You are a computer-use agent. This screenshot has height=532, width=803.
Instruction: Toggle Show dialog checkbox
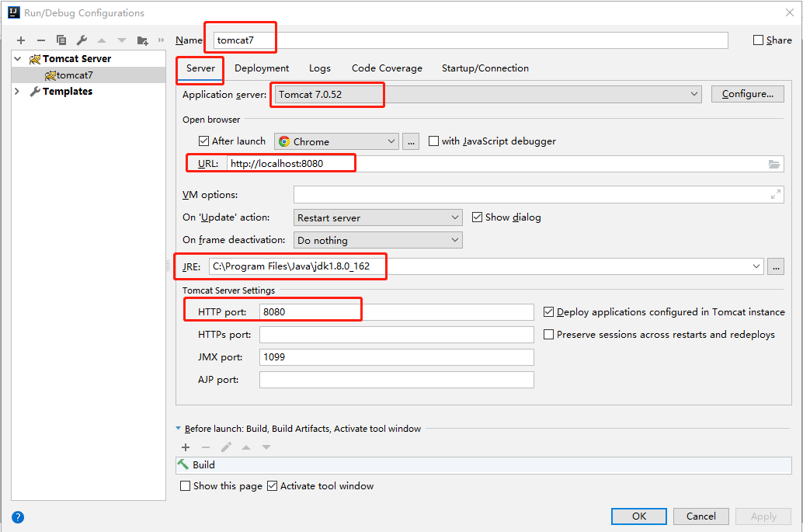click(x=478, y=217)
